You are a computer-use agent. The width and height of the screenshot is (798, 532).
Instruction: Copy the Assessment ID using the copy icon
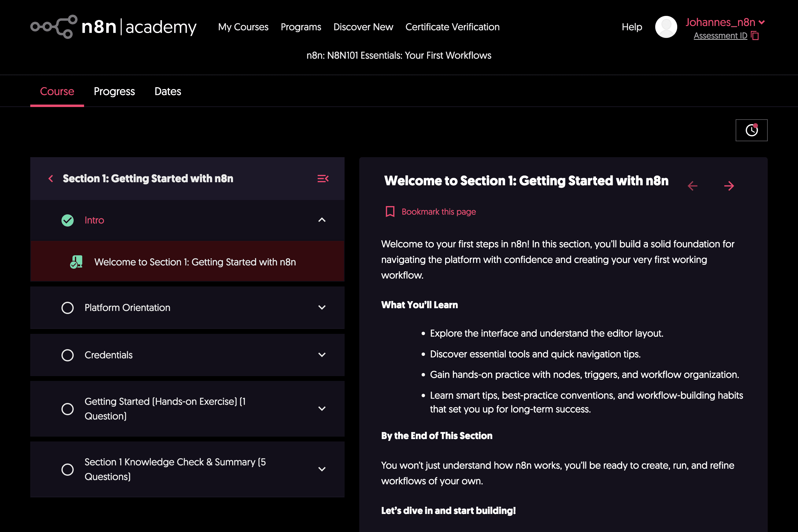pos(755,36)
